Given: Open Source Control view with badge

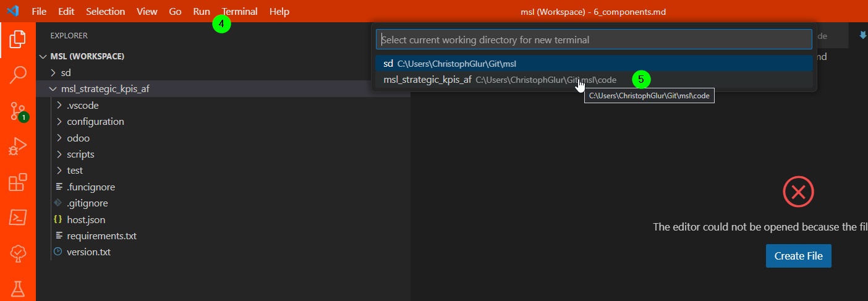Looking at the screenshot, I should pos(18,112).
